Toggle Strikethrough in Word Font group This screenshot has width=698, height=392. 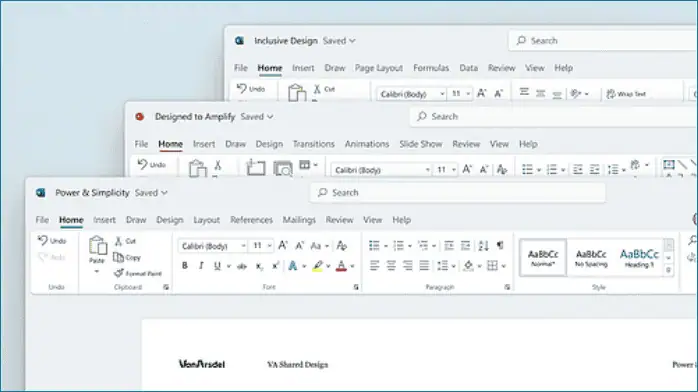(x=242, y=267)
